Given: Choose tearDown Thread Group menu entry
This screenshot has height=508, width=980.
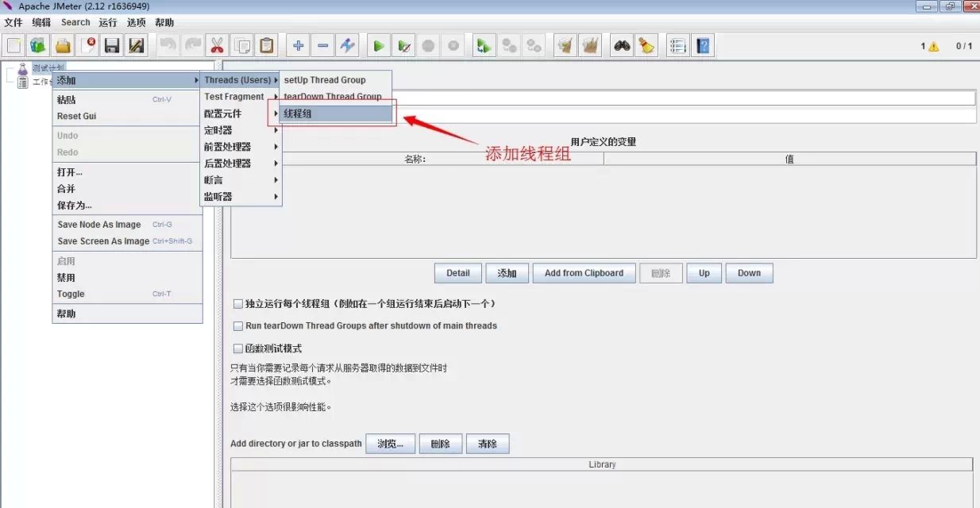Looking at the screenshot, I should [x=337, y=97].
